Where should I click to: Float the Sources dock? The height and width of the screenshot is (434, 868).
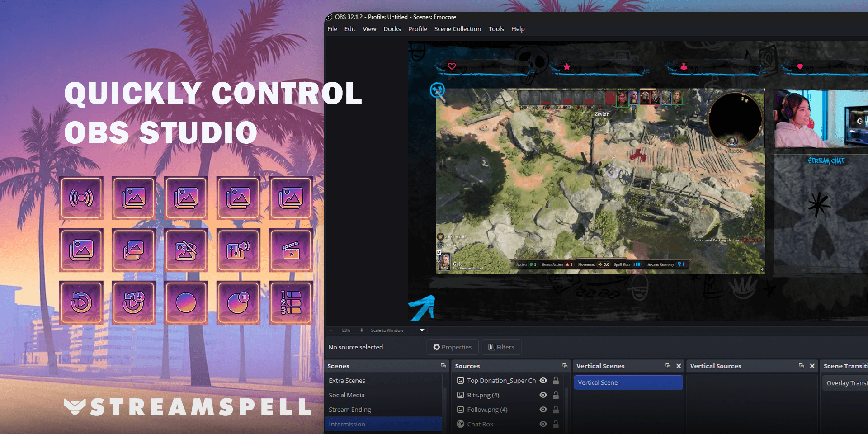[x=565, y=366]
